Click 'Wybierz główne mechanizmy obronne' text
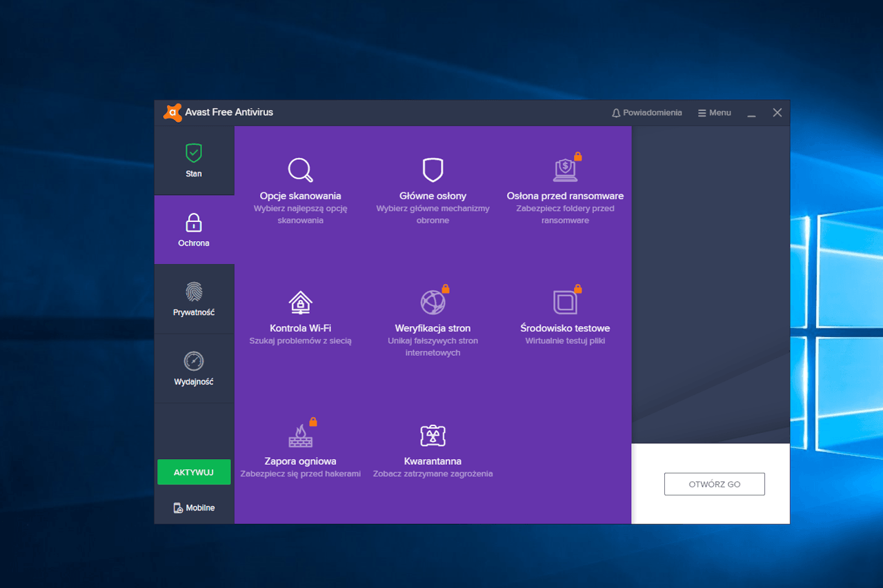883x588 pixels. tap(433, 214)
